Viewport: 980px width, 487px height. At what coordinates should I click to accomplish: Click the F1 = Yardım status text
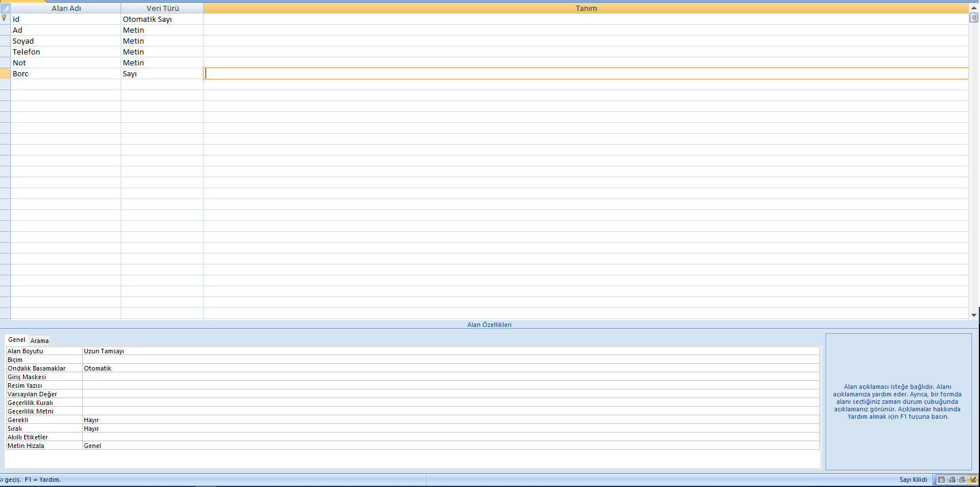(42, 480)
